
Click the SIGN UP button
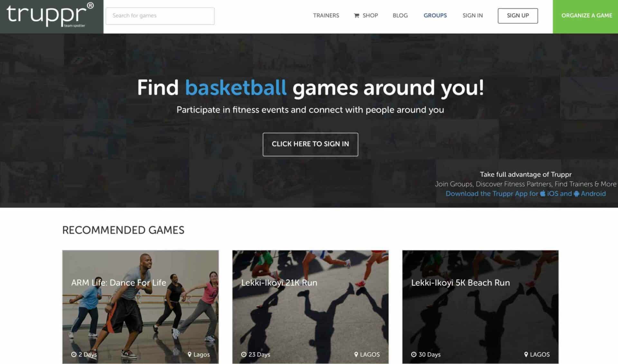tap(518, 16)
